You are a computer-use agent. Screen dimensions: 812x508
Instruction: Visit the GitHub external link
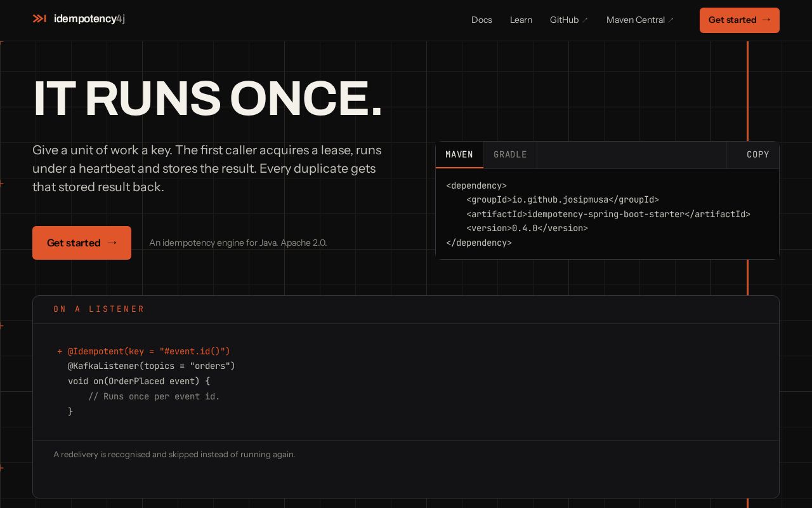coord(569,20)
